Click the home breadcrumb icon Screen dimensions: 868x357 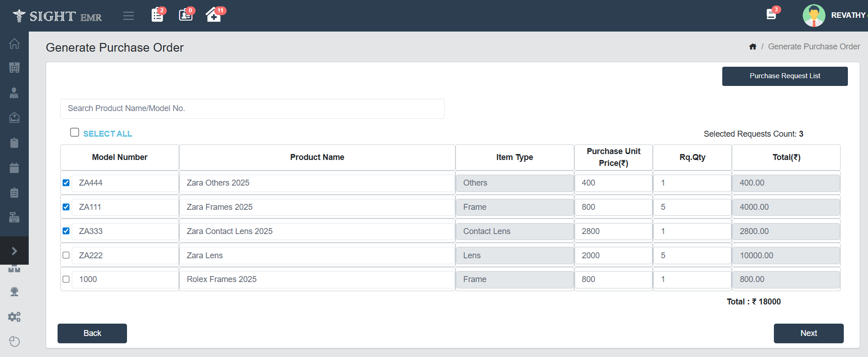tap(752, 47)
